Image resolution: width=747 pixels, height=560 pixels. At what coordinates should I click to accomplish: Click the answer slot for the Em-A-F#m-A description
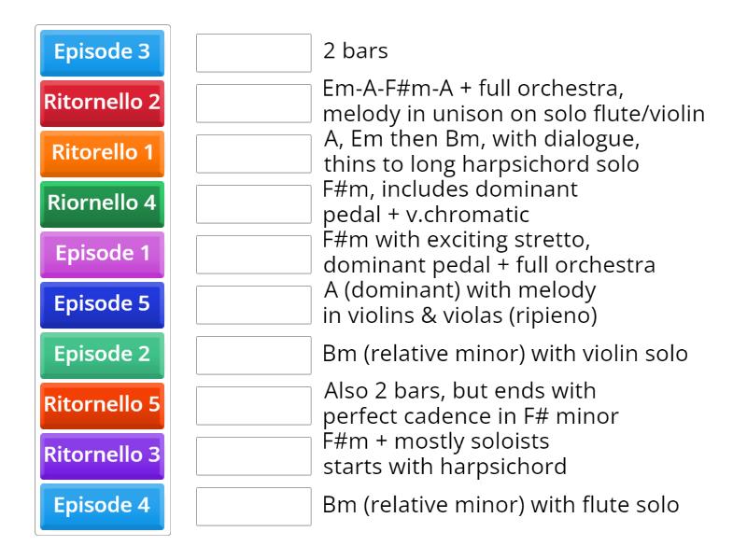(x=254, y=104)
